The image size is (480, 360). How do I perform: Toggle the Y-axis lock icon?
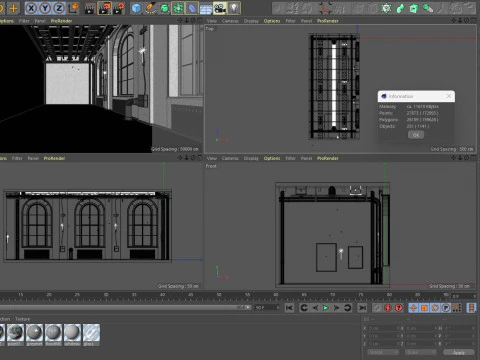45,8
